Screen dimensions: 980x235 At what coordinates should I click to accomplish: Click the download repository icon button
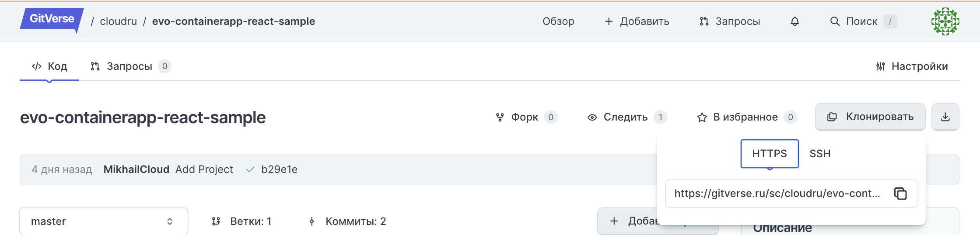click(x=945, y=117)
